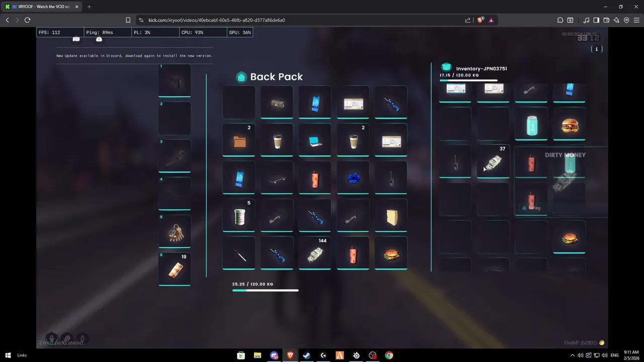Click the thin knife item in Back Pack

coord(239,254)
